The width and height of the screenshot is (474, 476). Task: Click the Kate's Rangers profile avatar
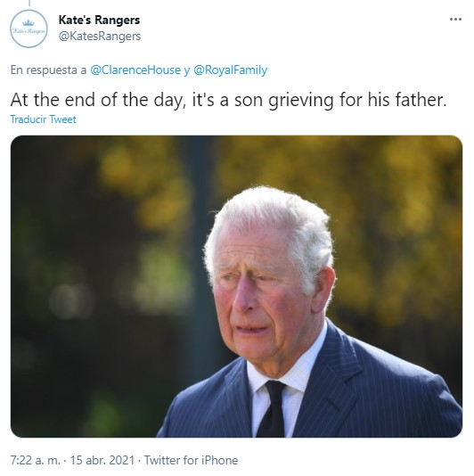tap(29, 29)
